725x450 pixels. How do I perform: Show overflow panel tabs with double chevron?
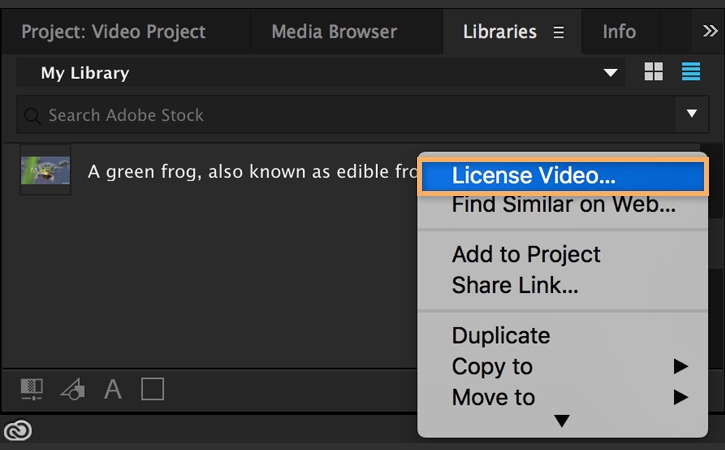710,31
